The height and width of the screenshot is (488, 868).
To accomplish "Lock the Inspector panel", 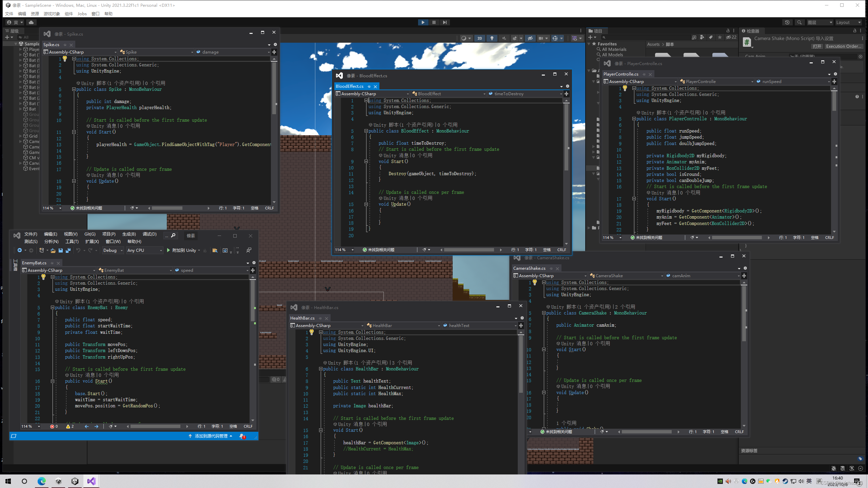I will [854, 30].
